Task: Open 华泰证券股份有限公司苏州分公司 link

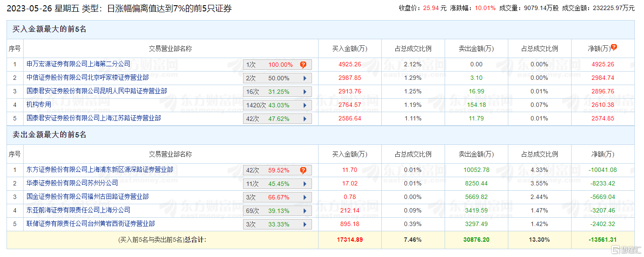Action: click(x=72, y=183)
